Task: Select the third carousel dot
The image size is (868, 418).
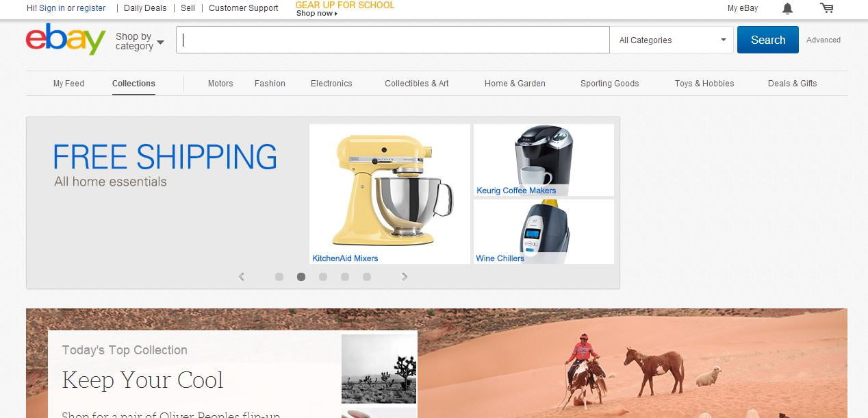Action: pos(323,277)
